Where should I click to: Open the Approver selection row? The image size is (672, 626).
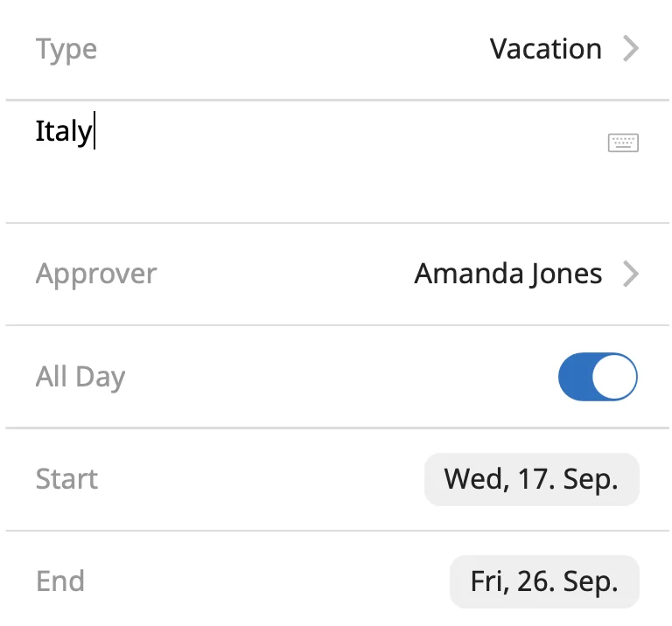tap(337, 274)
